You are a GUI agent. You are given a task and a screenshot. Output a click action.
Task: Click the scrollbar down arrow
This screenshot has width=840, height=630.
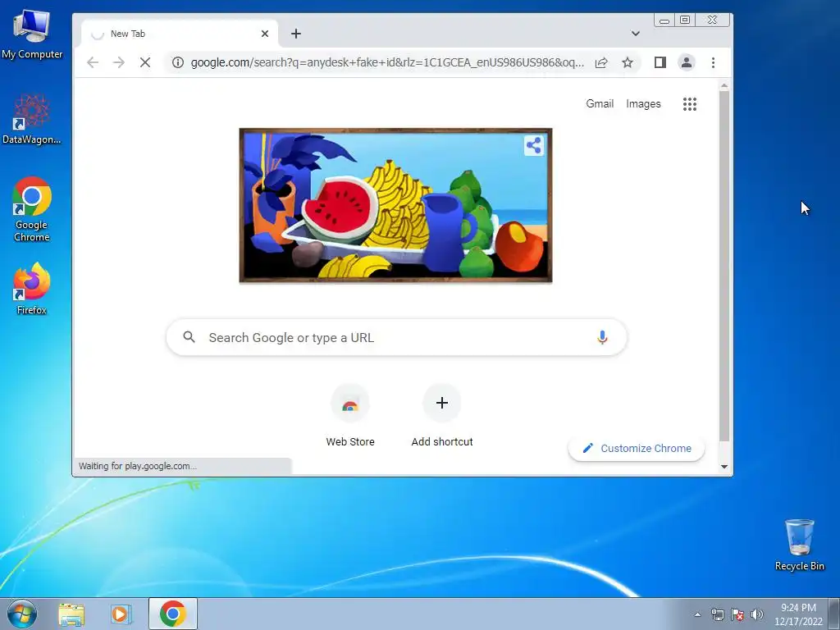pos(724,467)
